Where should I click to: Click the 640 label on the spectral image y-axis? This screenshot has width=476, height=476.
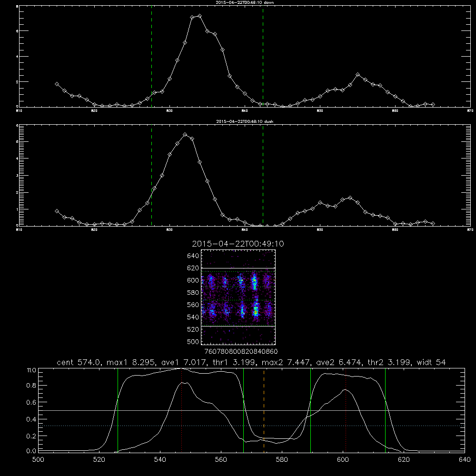coord(193,256)
